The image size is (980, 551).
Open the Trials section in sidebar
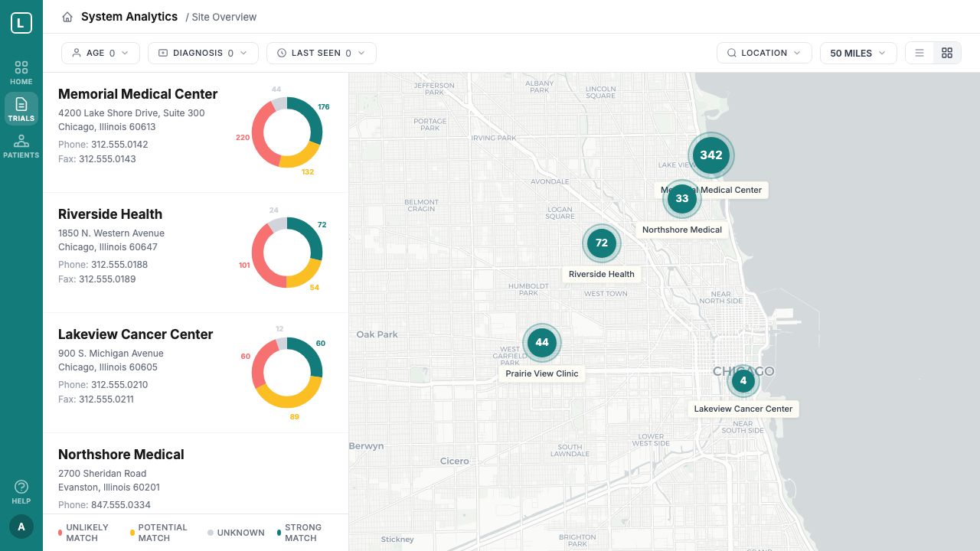pyautogui.click(x=21, y=109)
